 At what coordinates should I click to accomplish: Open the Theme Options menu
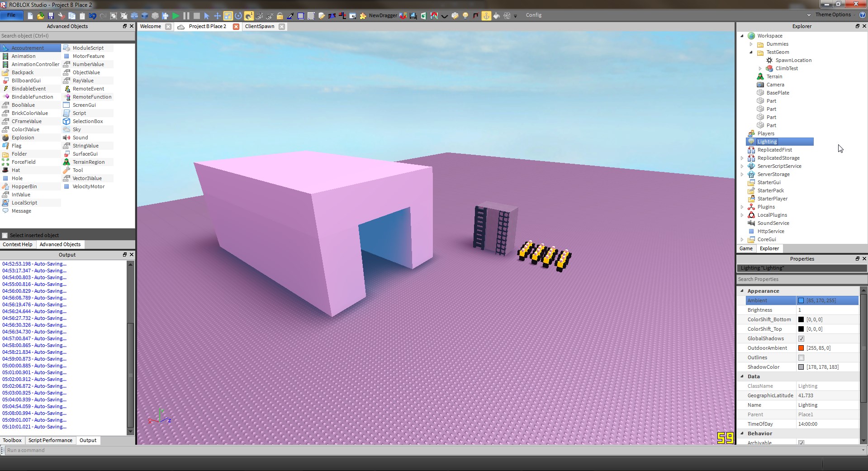pyautogui.click(x=833, y=14)
